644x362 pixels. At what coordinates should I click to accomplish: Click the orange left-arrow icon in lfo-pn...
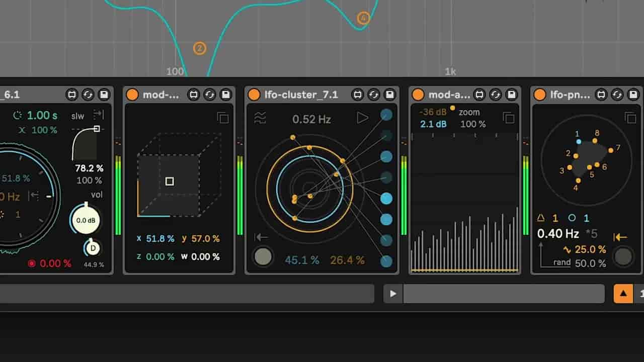click(x=620, y=237)
